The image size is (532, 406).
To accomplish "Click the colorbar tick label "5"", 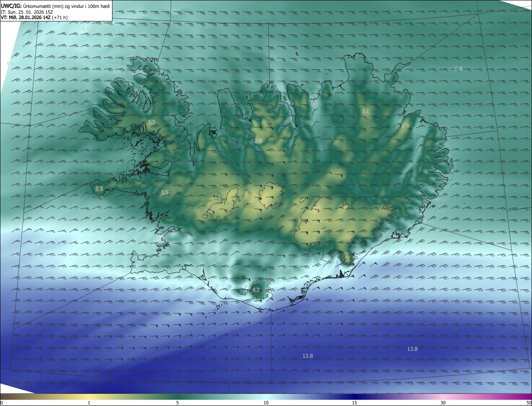I will 177,403.
